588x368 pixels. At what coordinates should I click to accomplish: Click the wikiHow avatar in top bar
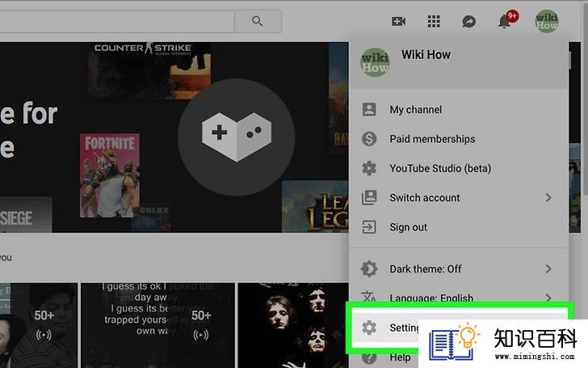click(x=546, y=21)
